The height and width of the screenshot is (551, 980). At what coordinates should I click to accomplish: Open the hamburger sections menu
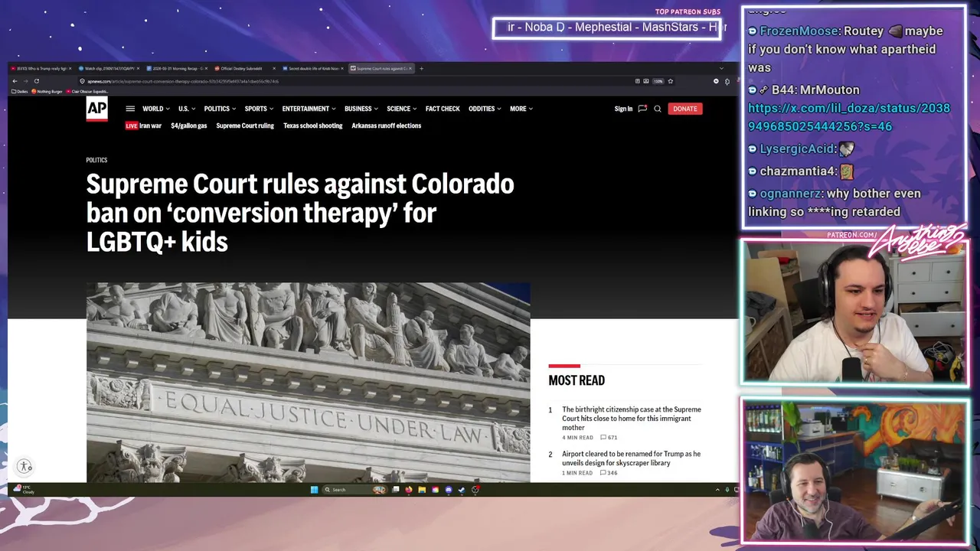pos(130,109)
